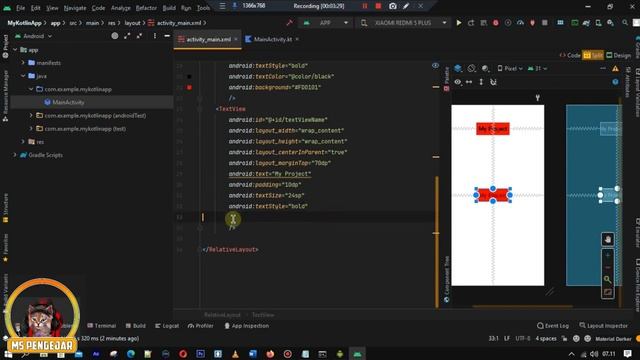Click the Debug app bug icon
Screen dimensions: 640x360
[496, 23]
